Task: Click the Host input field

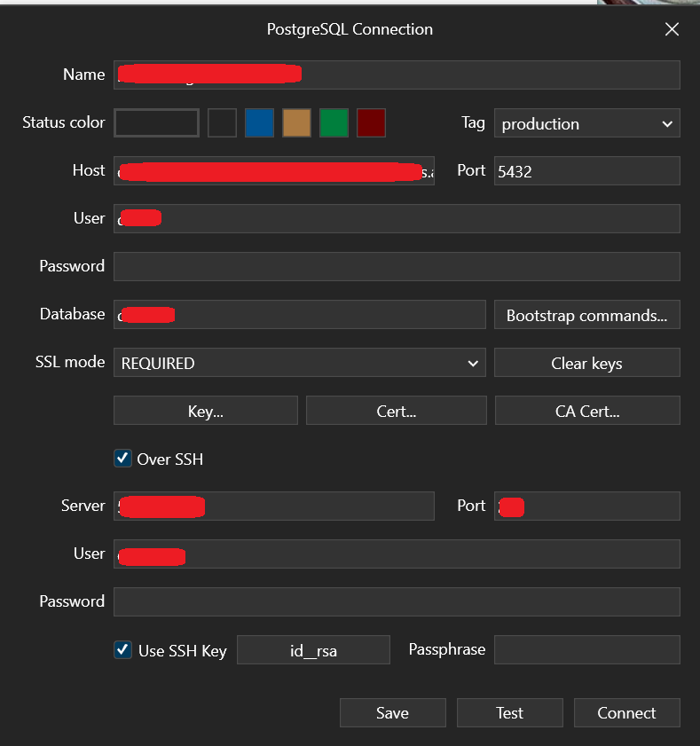Action: tap(274, 171)
